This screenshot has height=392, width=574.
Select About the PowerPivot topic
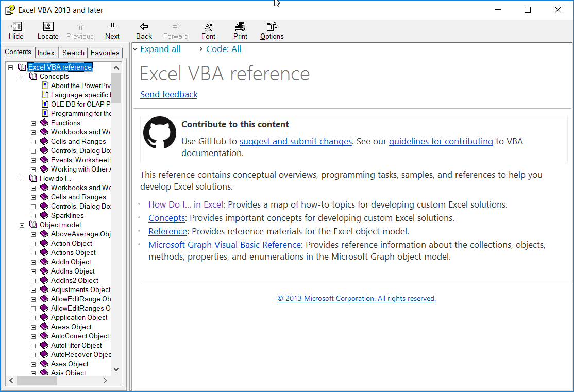pos(80,86)
